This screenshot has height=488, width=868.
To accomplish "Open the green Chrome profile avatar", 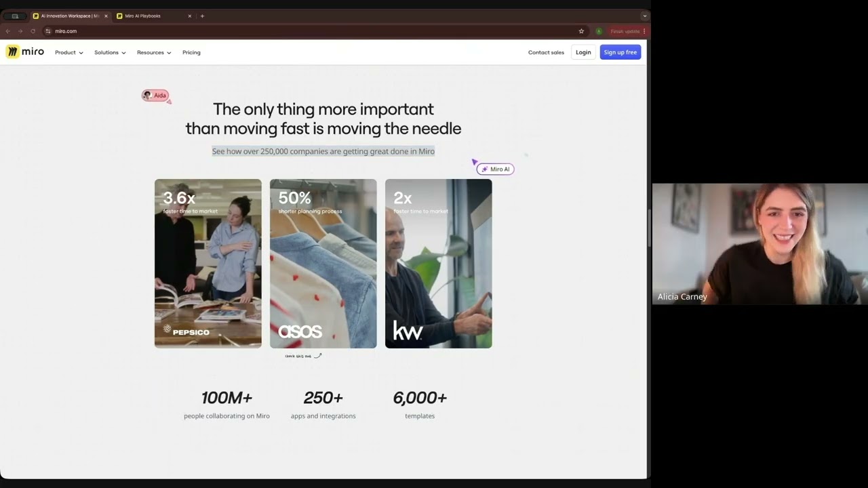I will (599, 31).
